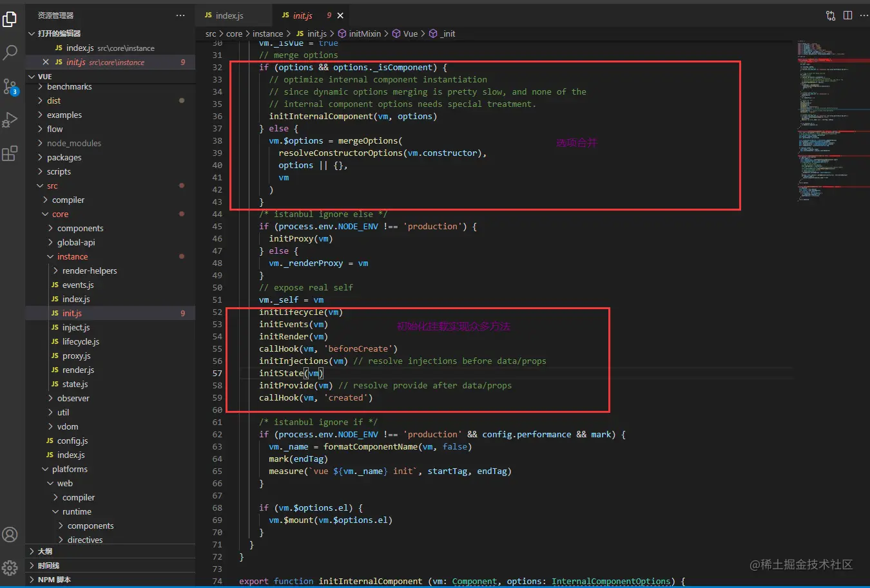Open the Manage gear icon
The image size is (870, 588).
click(x=10, y=567)
